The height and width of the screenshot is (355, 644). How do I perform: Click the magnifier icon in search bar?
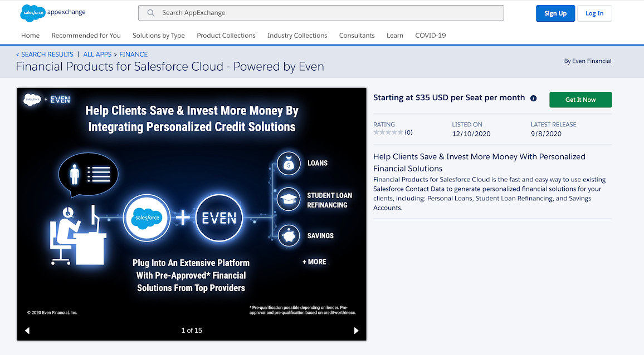[x=151, y=13]
